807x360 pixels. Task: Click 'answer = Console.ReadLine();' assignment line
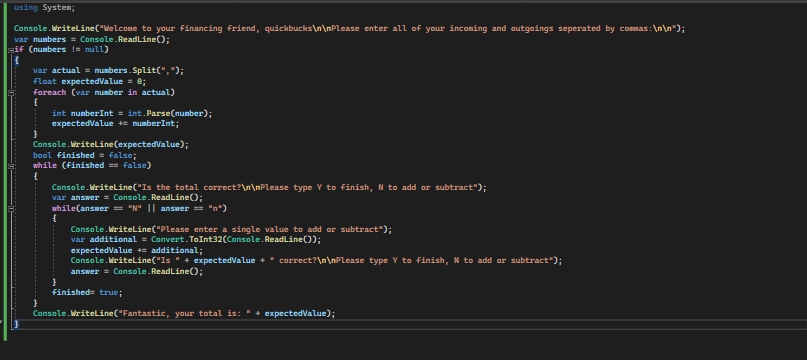[137, 271]
